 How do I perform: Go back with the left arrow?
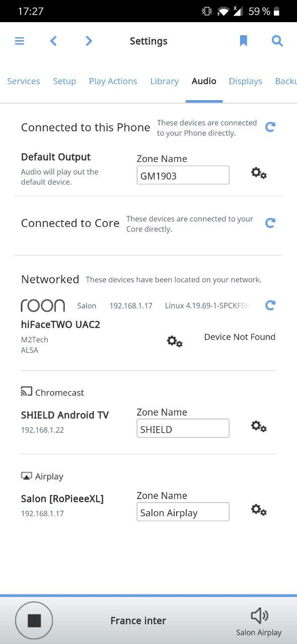pos(53,41)
